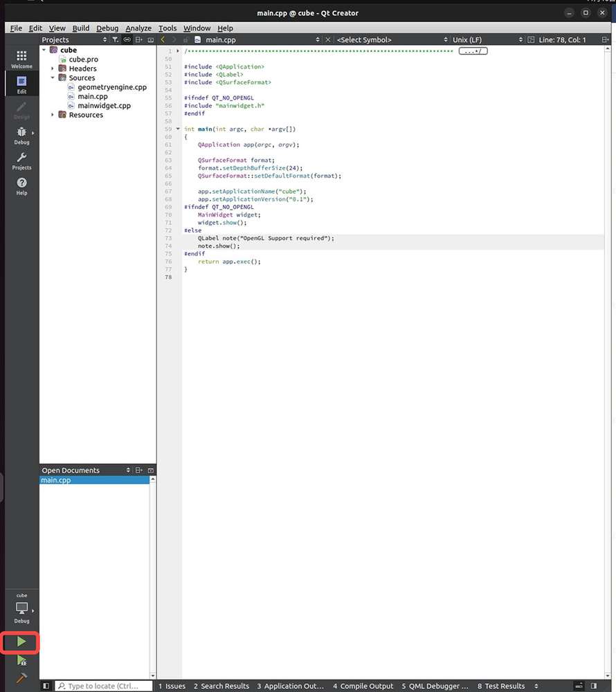Open the Unix (LF) line ending dropdown
The image size is (616, 692).
point(484,40)
